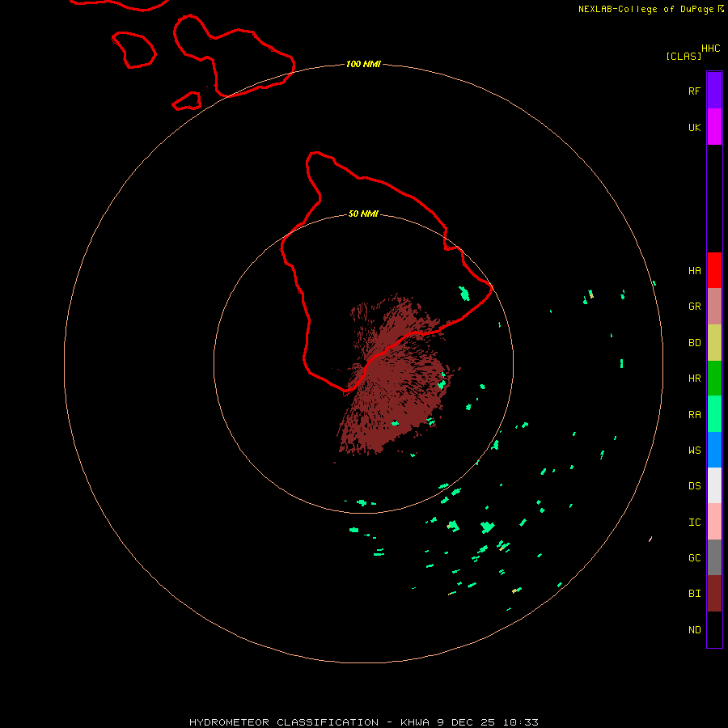Click the DS white legend swatch
The image size is (728, 728).
click(714, 485)
